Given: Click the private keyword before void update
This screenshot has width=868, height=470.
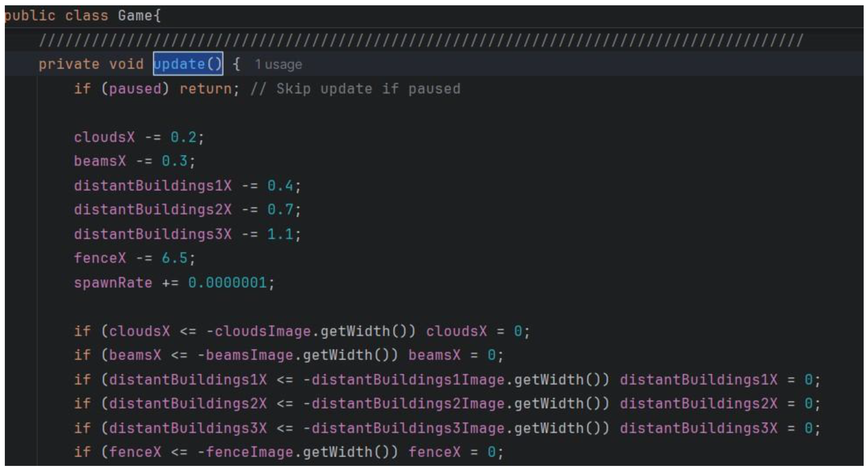Looking at the screenshot, I should (x=70, y=64).
